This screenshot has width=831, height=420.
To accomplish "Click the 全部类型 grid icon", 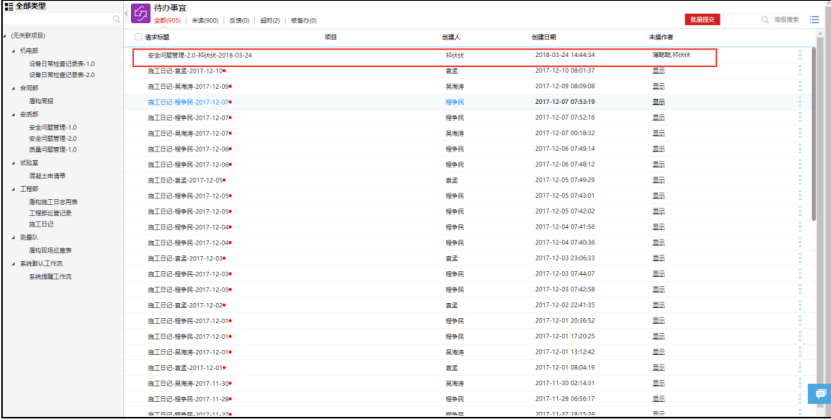I will [x=9, y=6].
